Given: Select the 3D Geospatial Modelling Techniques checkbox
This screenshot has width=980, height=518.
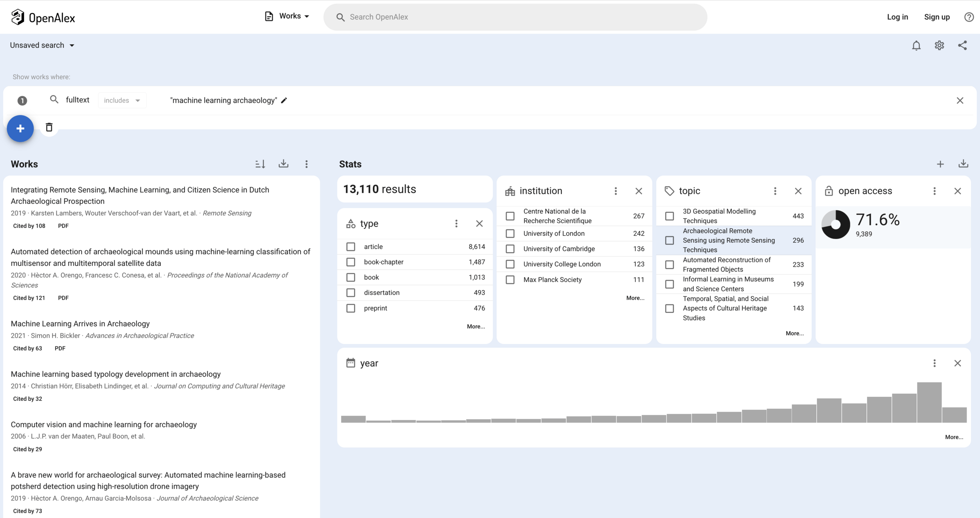Looking at the screenshot, I should pos(670,216).
